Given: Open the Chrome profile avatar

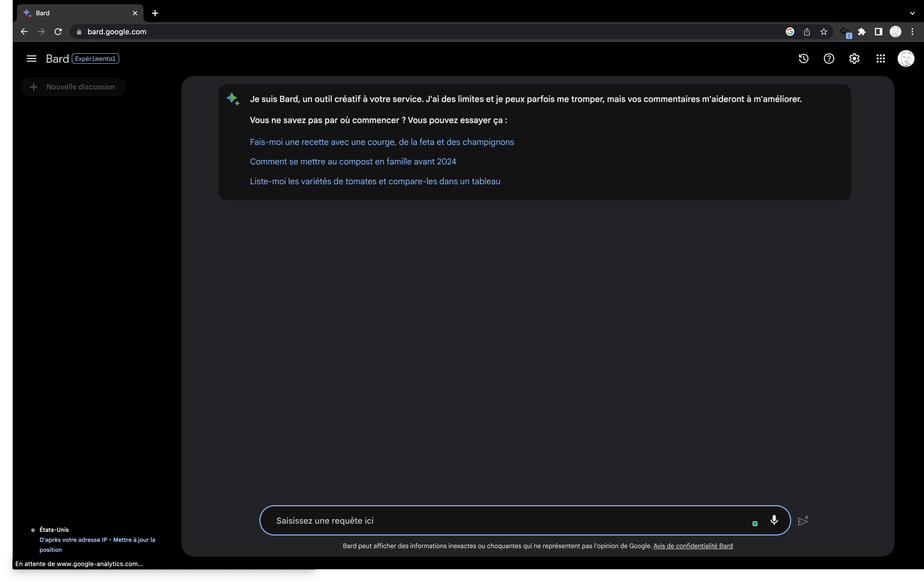Looking at the screenshot, I should pos(895,32).
